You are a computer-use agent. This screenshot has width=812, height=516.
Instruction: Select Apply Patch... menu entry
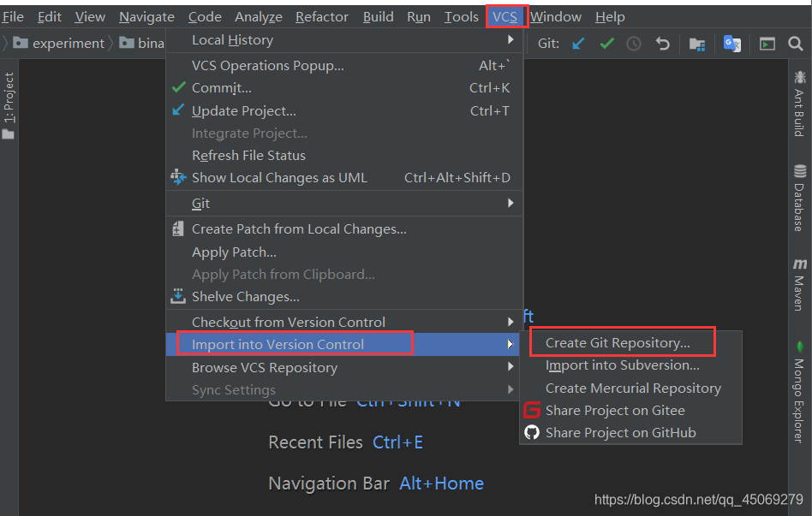344,252
